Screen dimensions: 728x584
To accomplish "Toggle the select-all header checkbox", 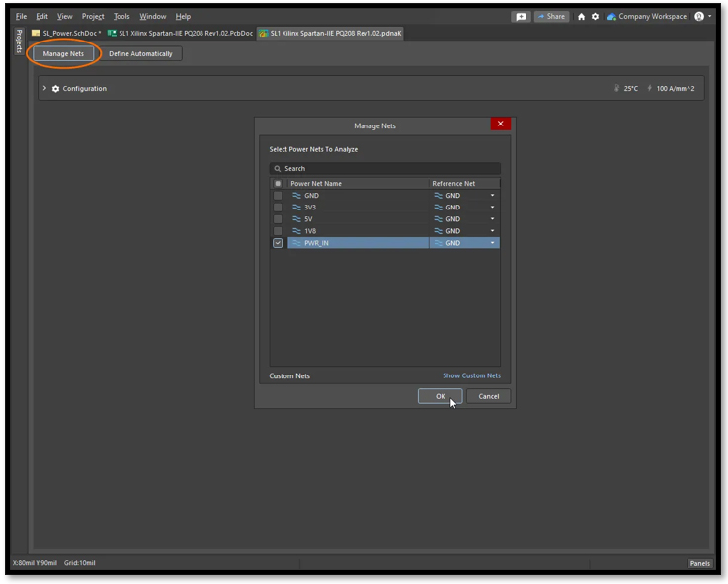I will click(278, 184).
